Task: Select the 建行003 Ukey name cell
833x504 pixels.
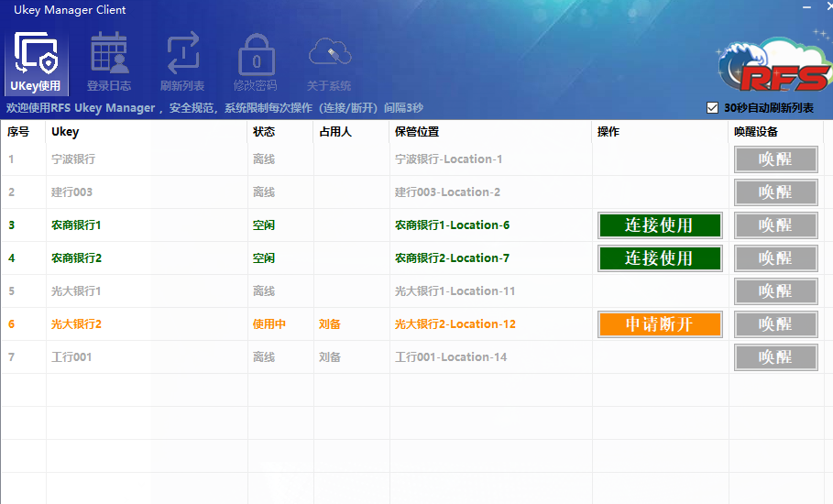Action: (147, 192)
